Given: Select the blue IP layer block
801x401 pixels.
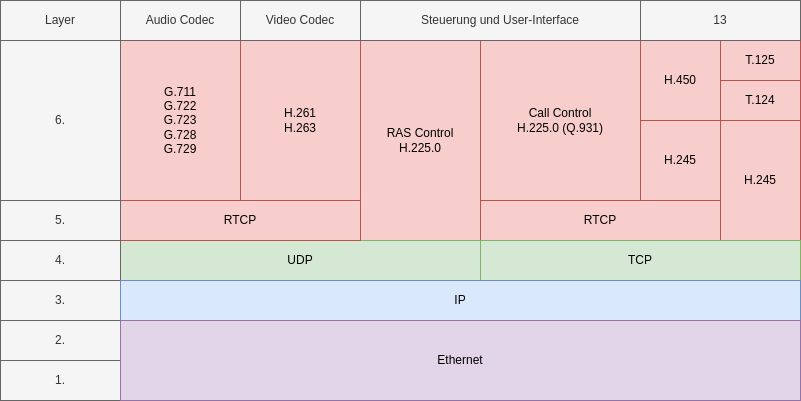Looking at the screenshot, I should (460, 300).
